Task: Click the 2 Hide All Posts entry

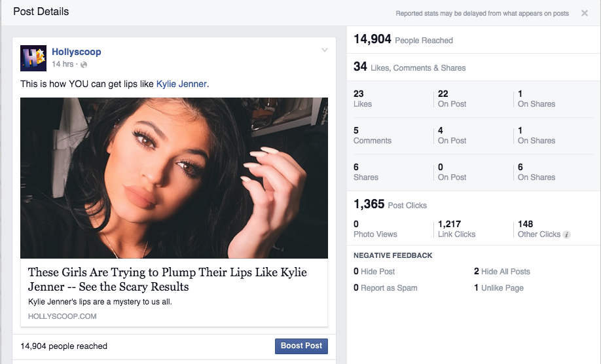Action: [x=501, y=272]
